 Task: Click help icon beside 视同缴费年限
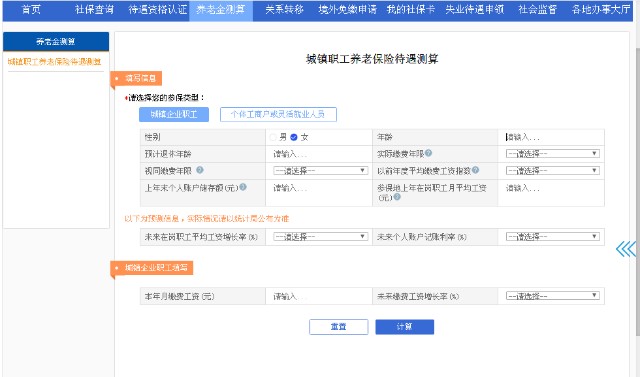[x=200, y=170]
